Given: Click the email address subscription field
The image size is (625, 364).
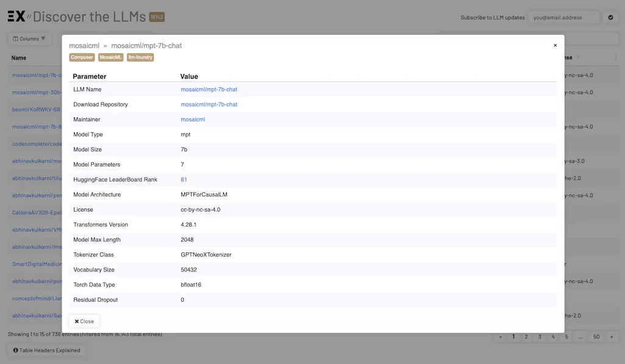Looking at the screenshot, I should (564, 17).
